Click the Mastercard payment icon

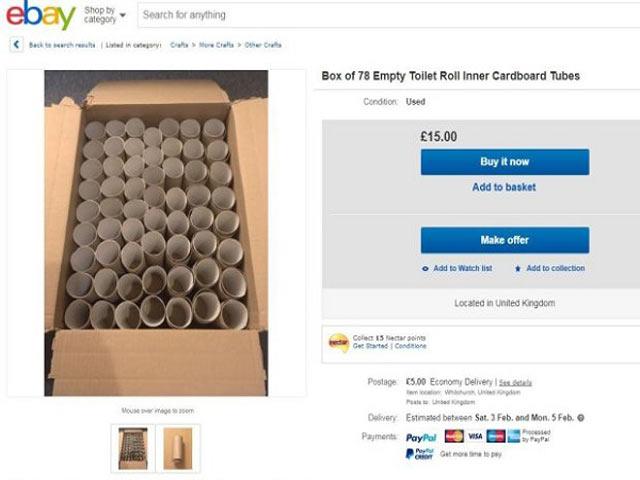pos(454,436)
